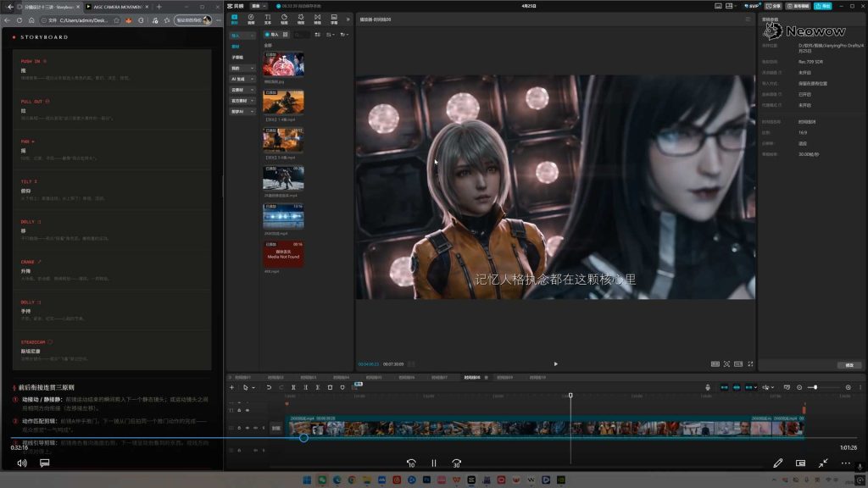868x488 pixels.
Task: Click the Modify button in the draft details panel
Action: (849, 365)
